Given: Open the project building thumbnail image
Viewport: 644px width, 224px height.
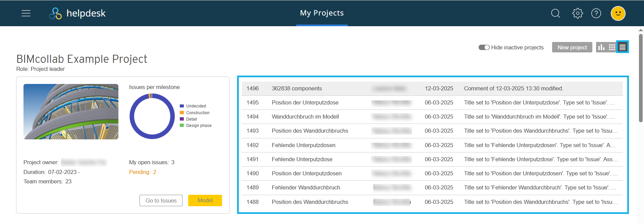Looking at the screenshot, I should (71, 111).
